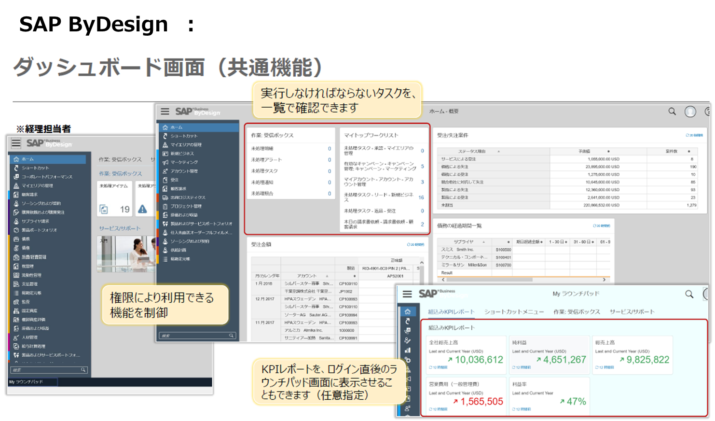
Task: Click 19 open items tile in left window
Action: point(114,199)
